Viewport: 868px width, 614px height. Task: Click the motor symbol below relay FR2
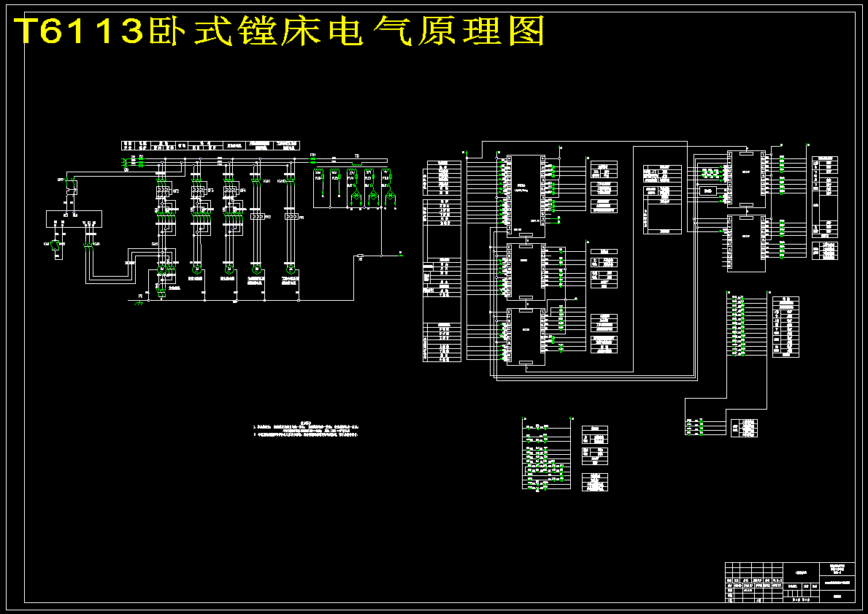click(257, 269)
